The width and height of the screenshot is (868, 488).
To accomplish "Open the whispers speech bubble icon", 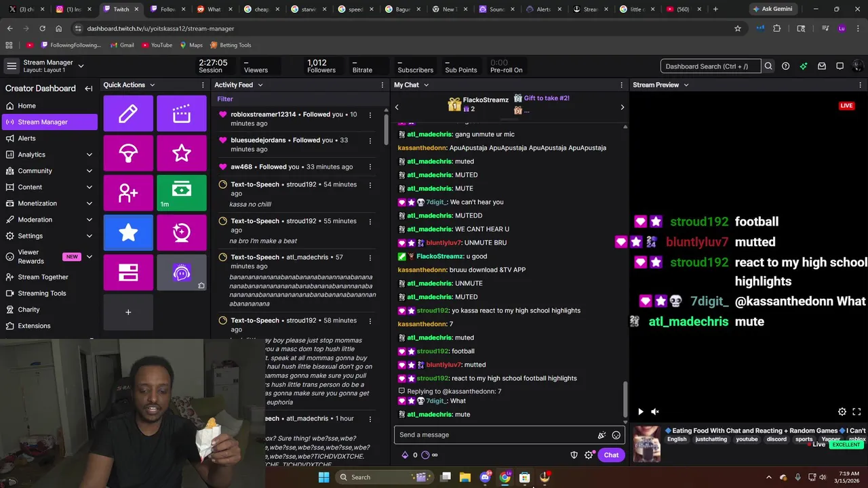I will [840, 66].
